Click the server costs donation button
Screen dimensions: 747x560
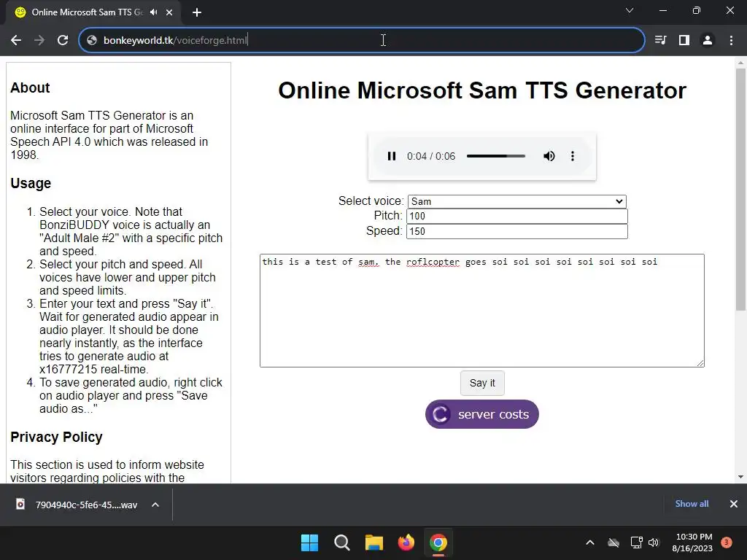[x=481, y=414]
